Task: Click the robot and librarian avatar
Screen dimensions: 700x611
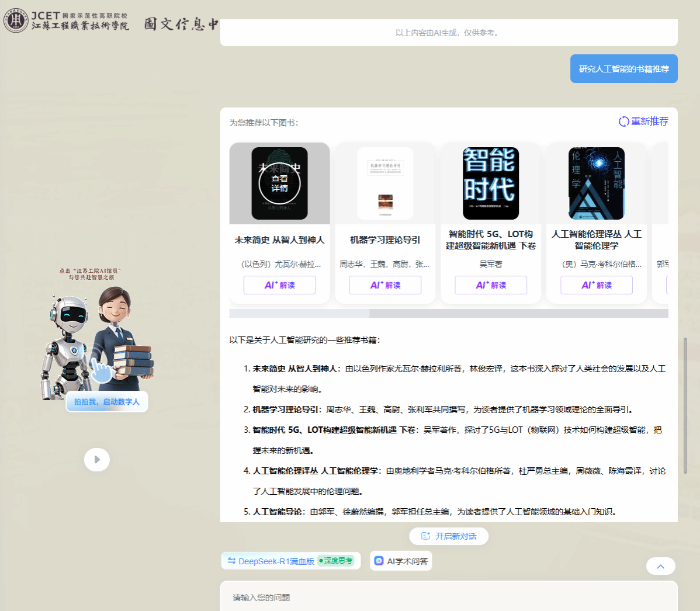Action: pos(98,339)
